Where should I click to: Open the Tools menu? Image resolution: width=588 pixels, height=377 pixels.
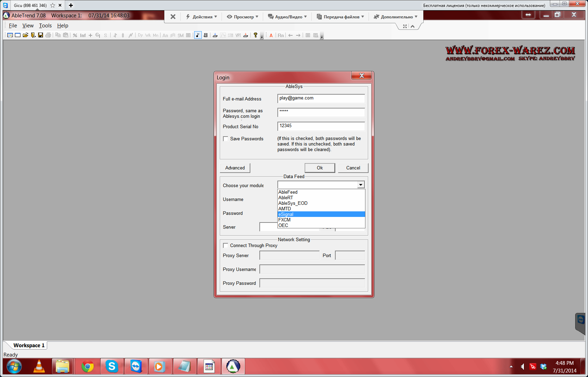click(45, 26)
